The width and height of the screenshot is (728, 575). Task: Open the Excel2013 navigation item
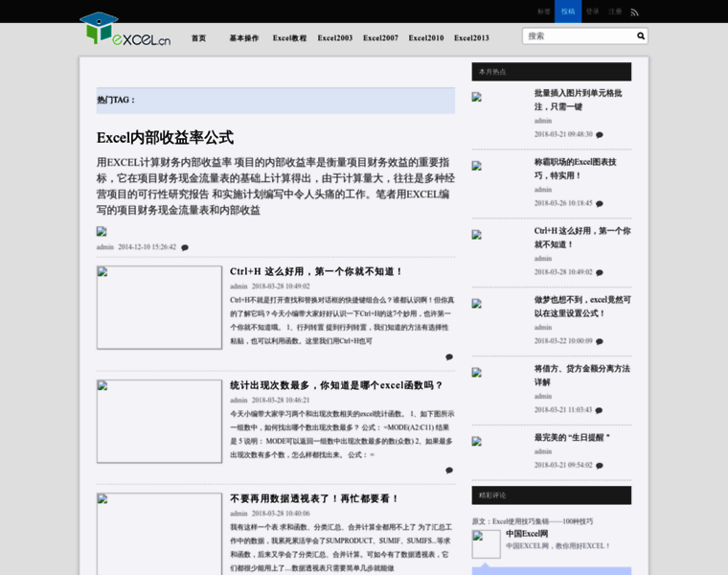[471, 38]
